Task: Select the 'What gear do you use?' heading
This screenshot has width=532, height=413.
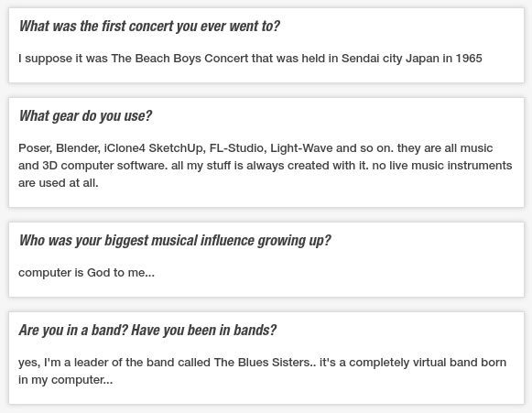Action: coord(85,116)
